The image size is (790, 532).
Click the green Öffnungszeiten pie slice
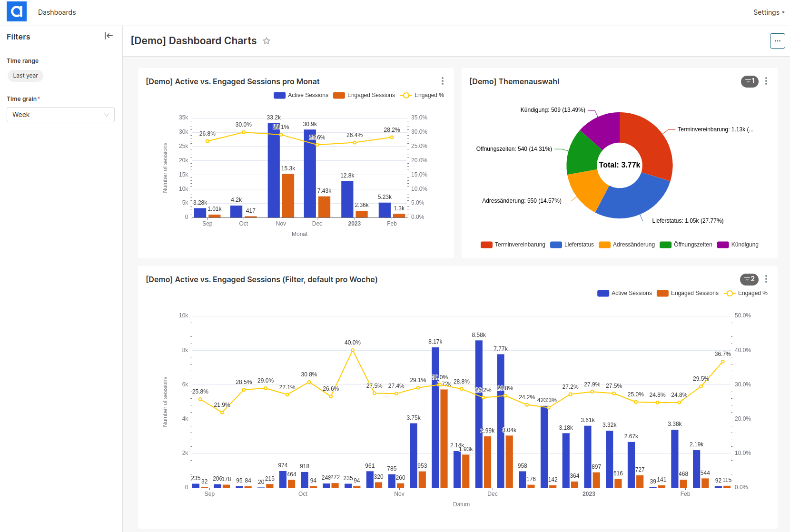click(582, 154)
